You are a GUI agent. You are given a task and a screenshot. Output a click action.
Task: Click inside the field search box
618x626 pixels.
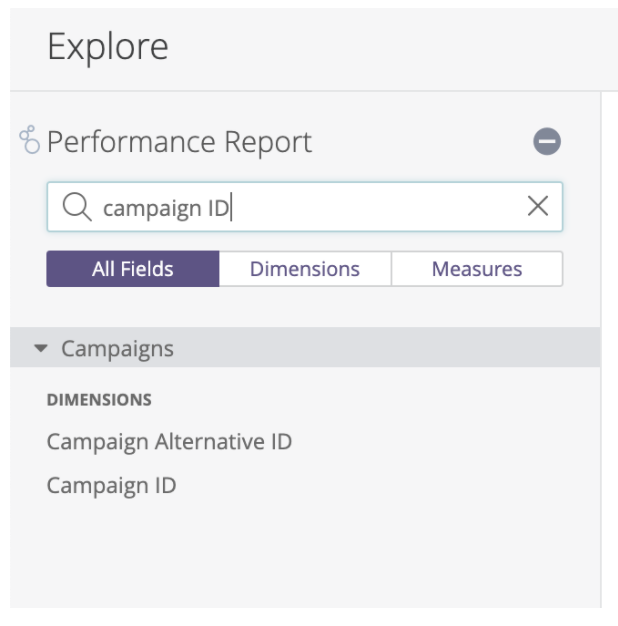pos(380,207)
